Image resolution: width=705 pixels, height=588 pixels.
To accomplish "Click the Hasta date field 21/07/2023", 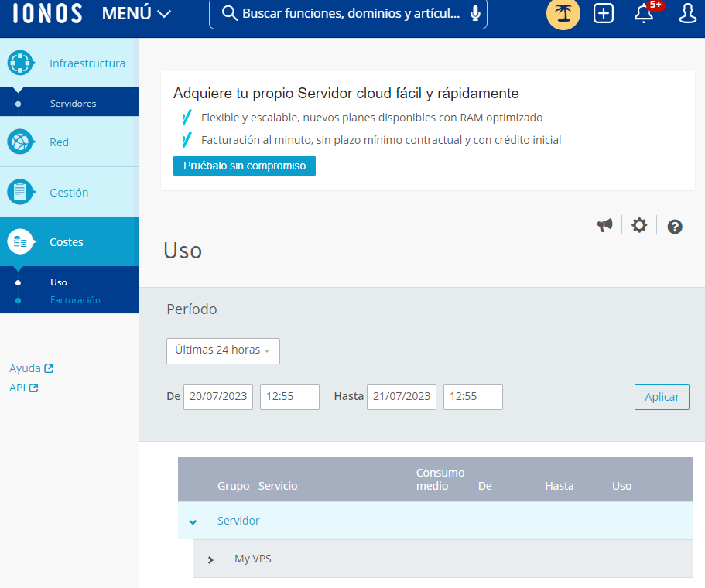I will tap(402, 396).
